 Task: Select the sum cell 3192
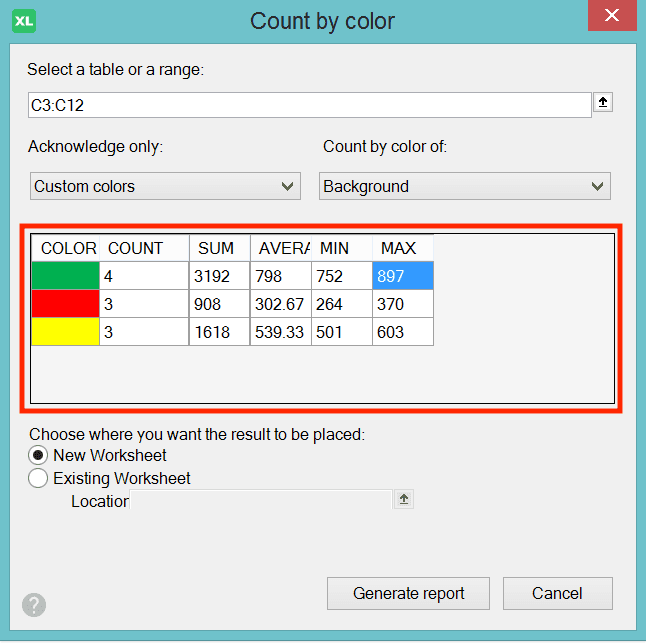pyautogui.click(x=220, y=276)
